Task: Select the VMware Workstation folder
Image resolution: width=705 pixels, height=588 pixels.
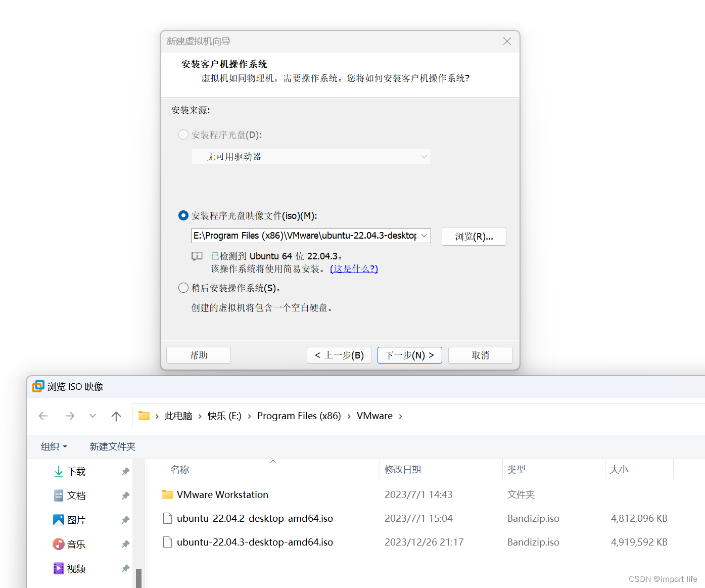Action: point(222,494)
